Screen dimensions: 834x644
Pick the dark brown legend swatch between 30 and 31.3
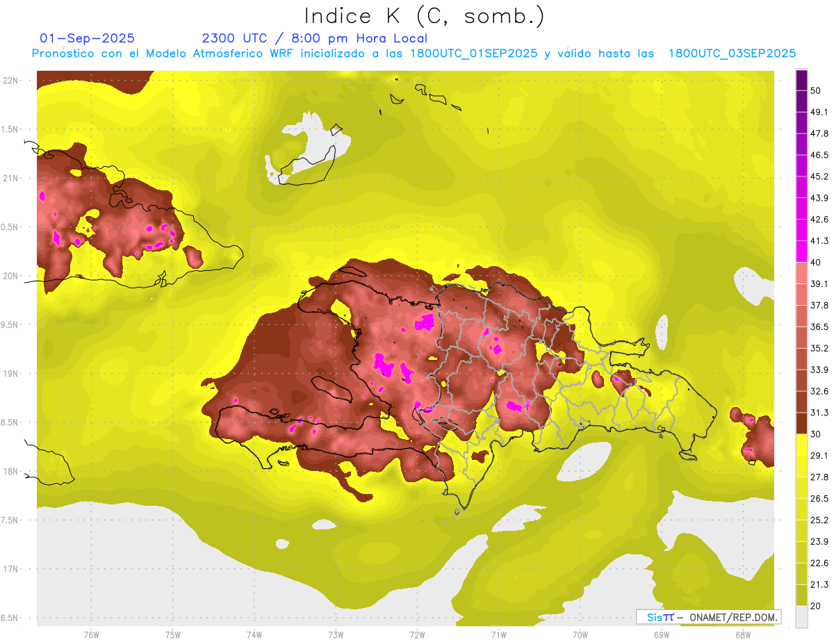point(801,422)
